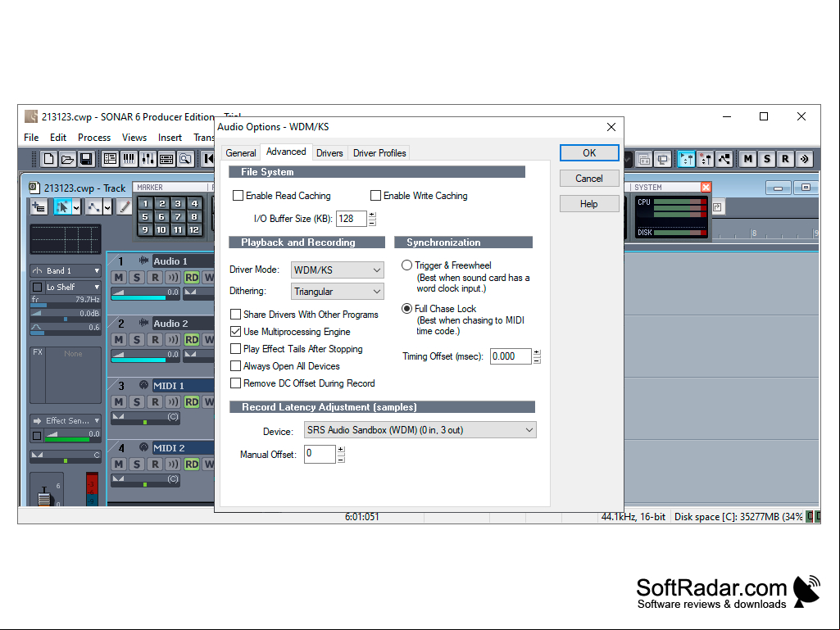Solo the Audio 2 track
Screen dimensions: 840x630
[x=137, y=340]
